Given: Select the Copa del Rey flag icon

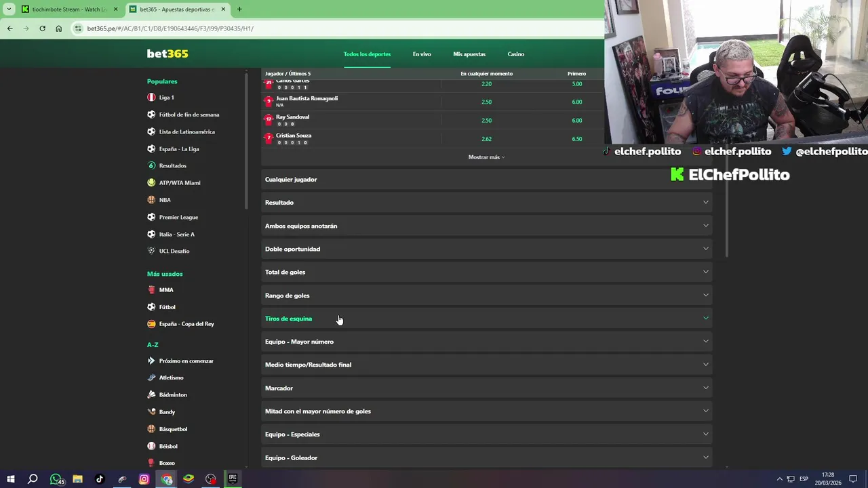Looking at the screenshot, I should pos(151,324).
